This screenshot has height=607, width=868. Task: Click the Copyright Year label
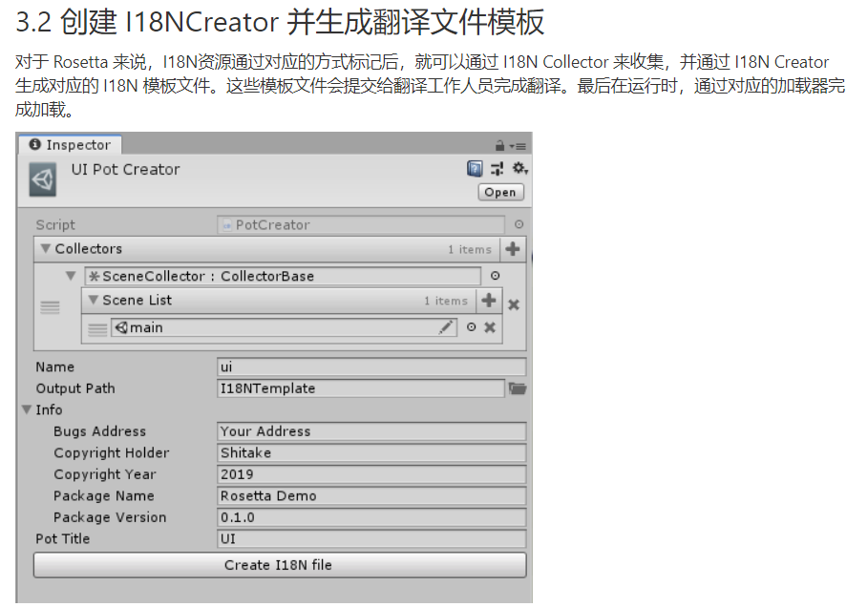(105, 474)
